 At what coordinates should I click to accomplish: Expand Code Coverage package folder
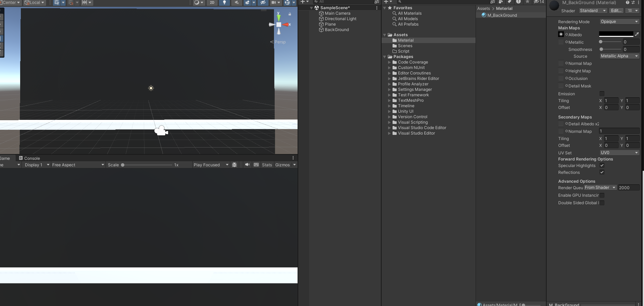389,62
